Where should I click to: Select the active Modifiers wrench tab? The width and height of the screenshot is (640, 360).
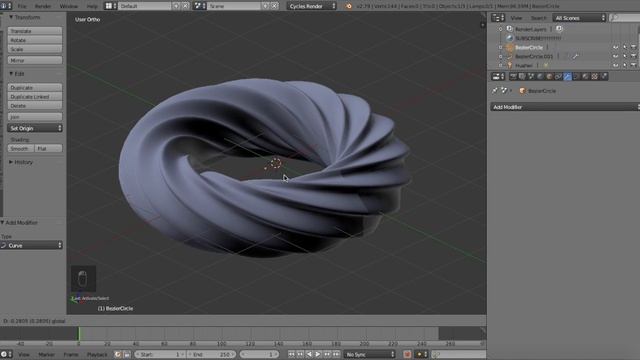point(567,76)
